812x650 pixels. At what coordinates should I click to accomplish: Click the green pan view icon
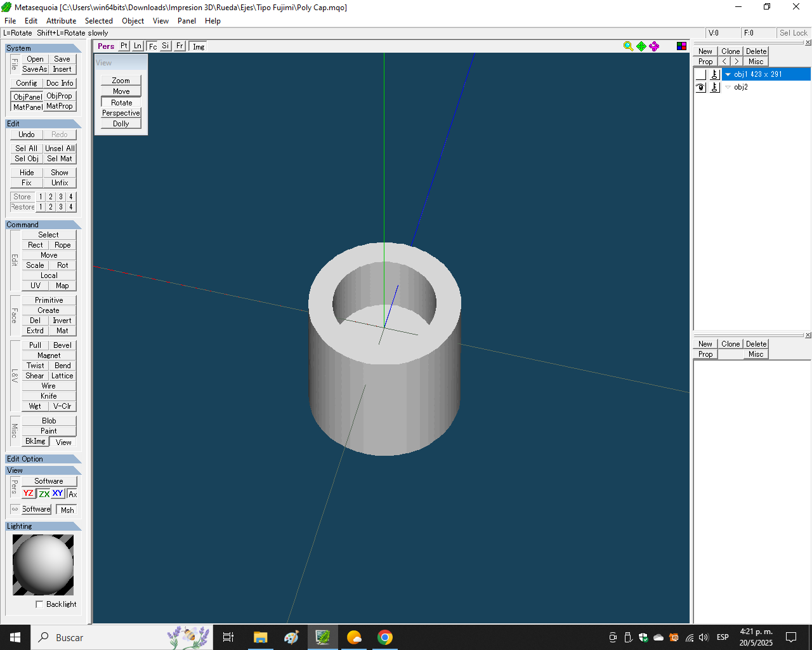641,46
